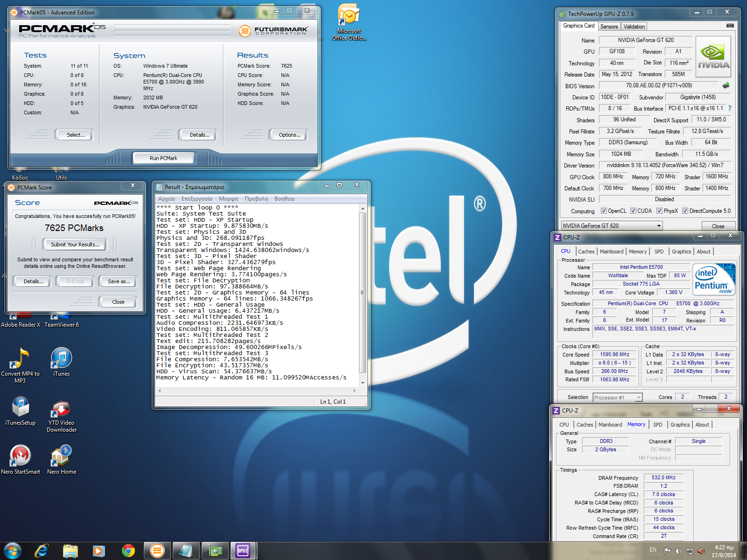Open the Mainboard tab in upper CPU-Z window
The image size is (747, 560).
[x=612, y=252]
